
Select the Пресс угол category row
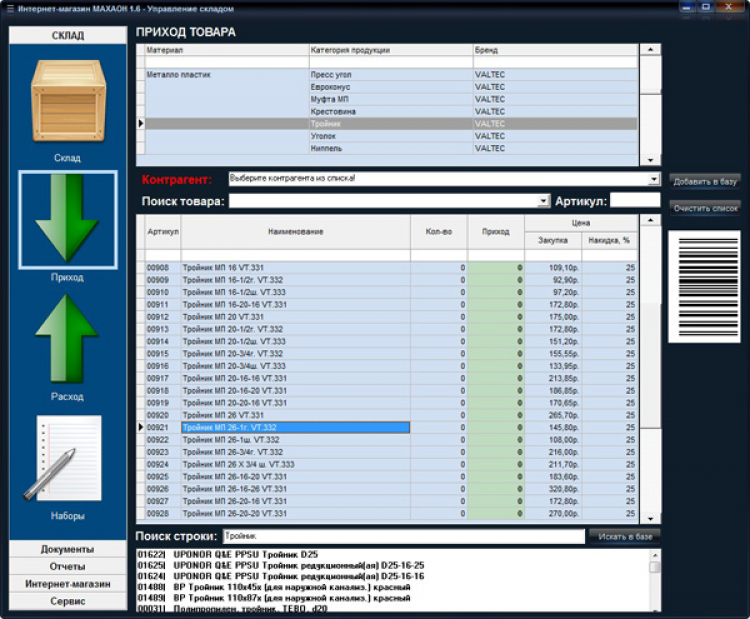[x=391, y=75]
